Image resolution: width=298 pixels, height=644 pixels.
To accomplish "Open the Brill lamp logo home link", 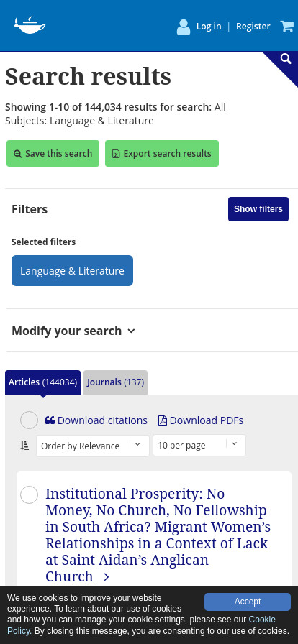I will [x=30, y=25].
